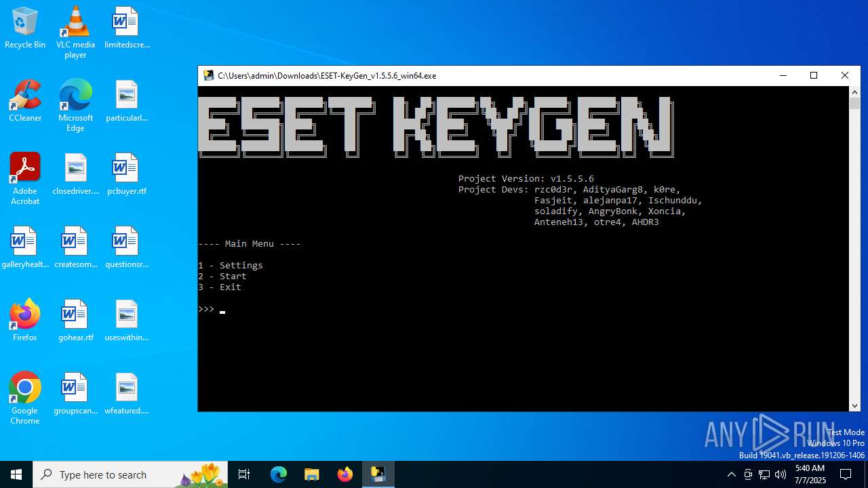The width and height of the screenshot is (868, 488).
Task: Open Task View from the taskbar
Action: [x=244, y=474]
